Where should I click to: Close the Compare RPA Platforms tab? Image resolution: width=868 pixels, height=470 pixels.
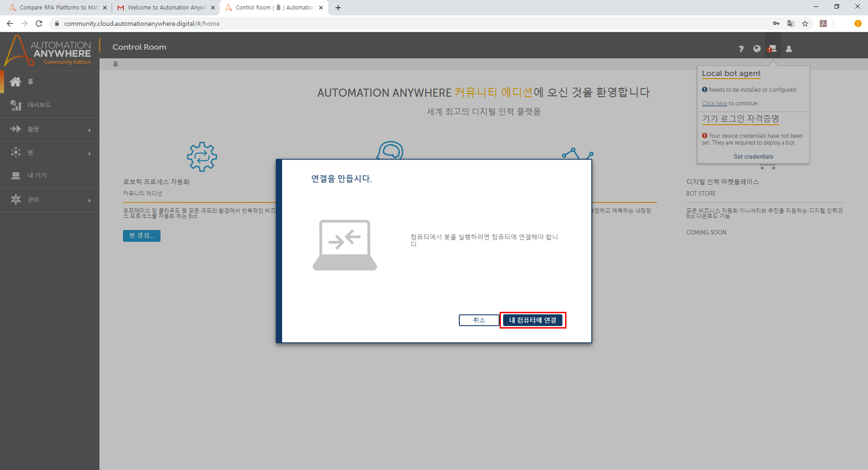[x=105, y=8]
